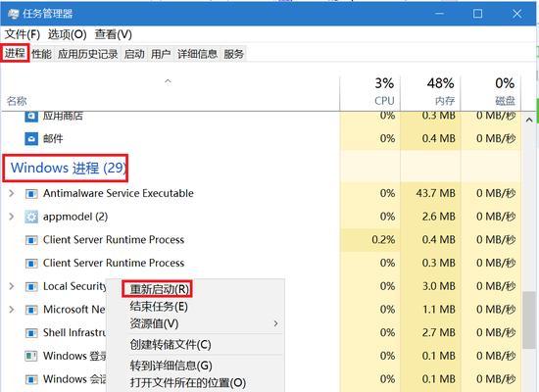Minimize the Task Manager window
This screenshot has height=392, width=539.
[x=439, y=14]
